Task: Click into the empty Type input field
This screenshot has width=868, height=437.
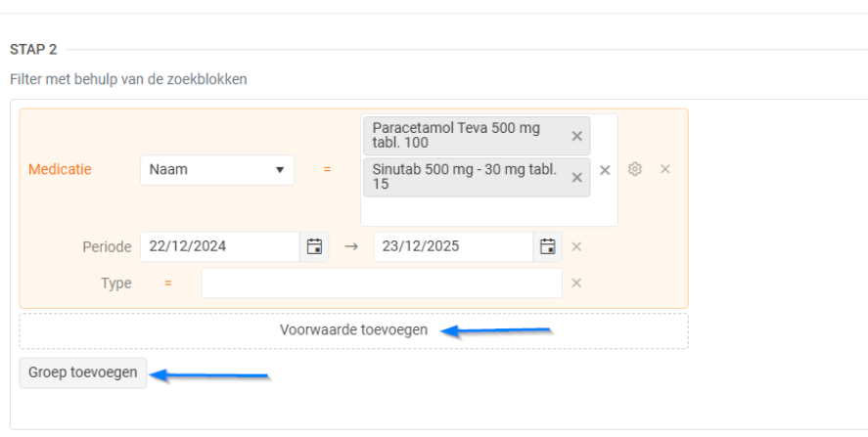Action: [382, 284]
